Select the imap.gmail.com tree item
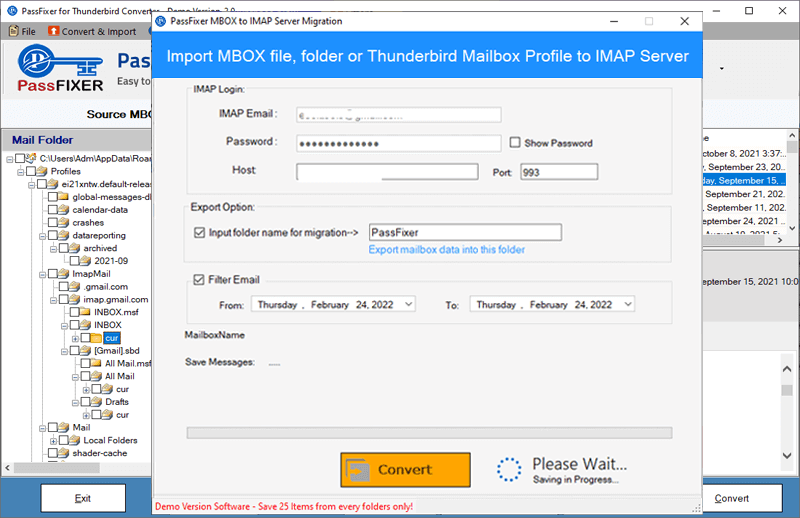Screen dimensions: 800x518 116,300
